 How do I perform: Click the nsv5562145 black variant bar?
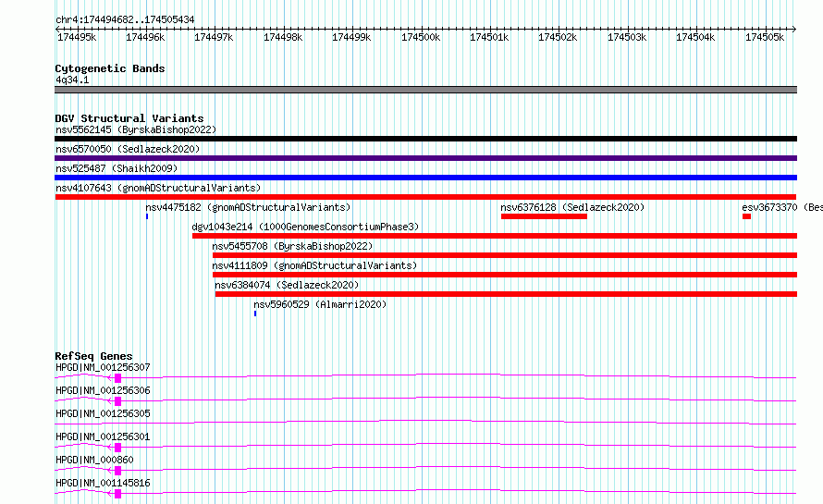(425, 139)
